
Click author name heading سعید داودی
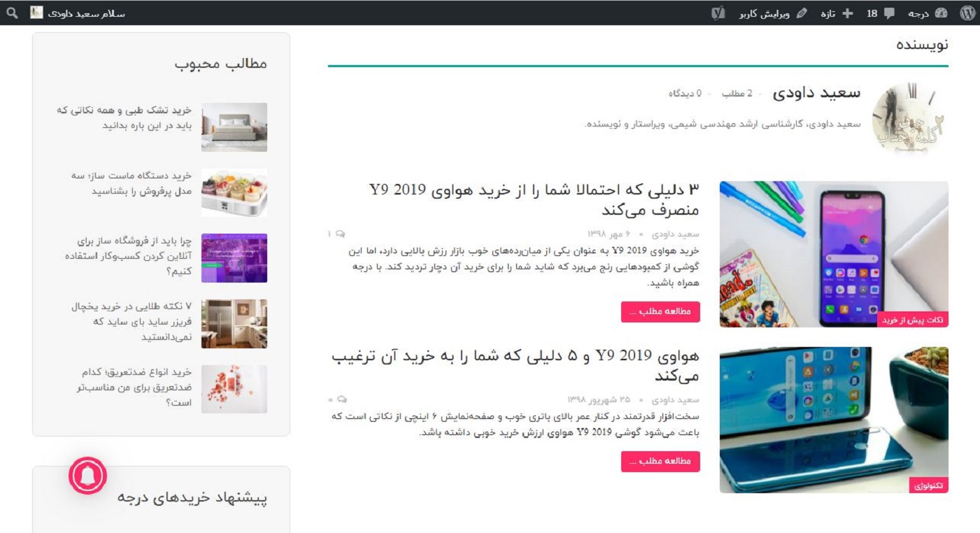click(816, 93)
